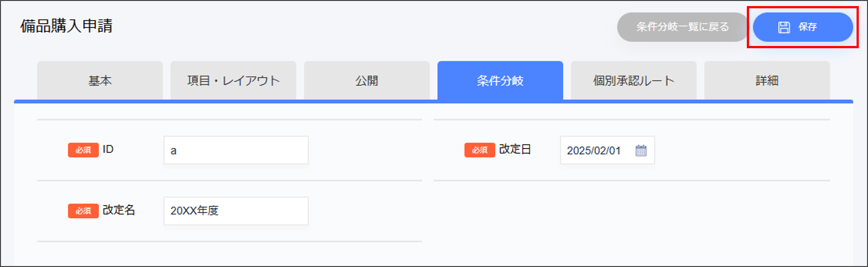868x267 pixels.
Task: Click the floppy disk save icon
Action: coord(784,27)
